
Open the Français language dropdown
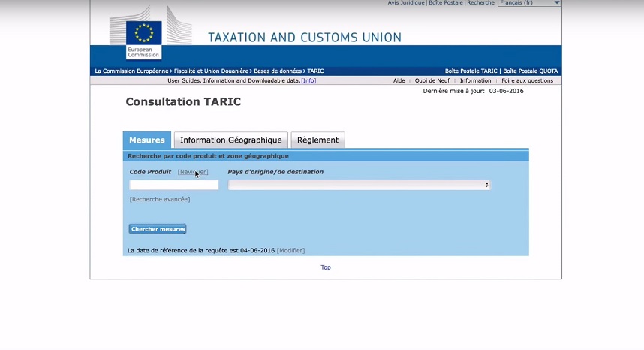(x=530, y=3)
